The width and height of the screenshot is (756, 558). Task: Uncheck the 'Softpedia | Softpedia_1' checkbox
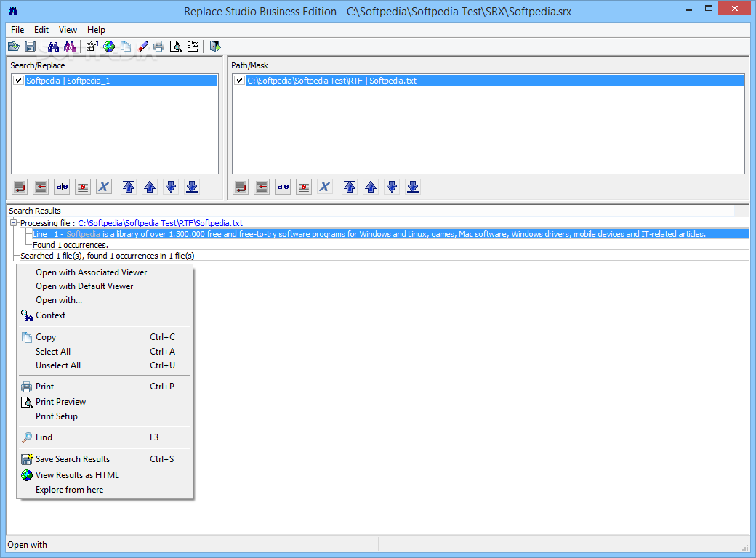(18, 81)
